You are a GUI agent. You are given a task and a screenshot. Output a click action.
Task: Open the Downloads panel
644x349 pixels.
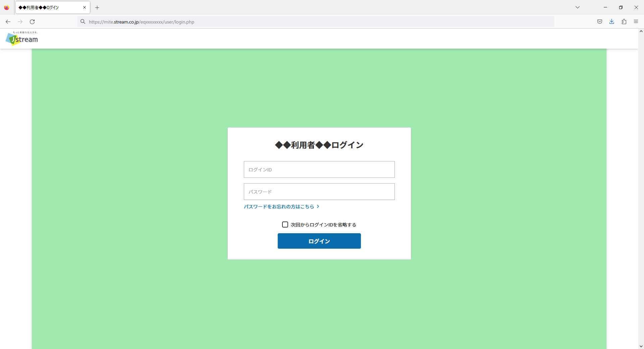pos(612,22)
